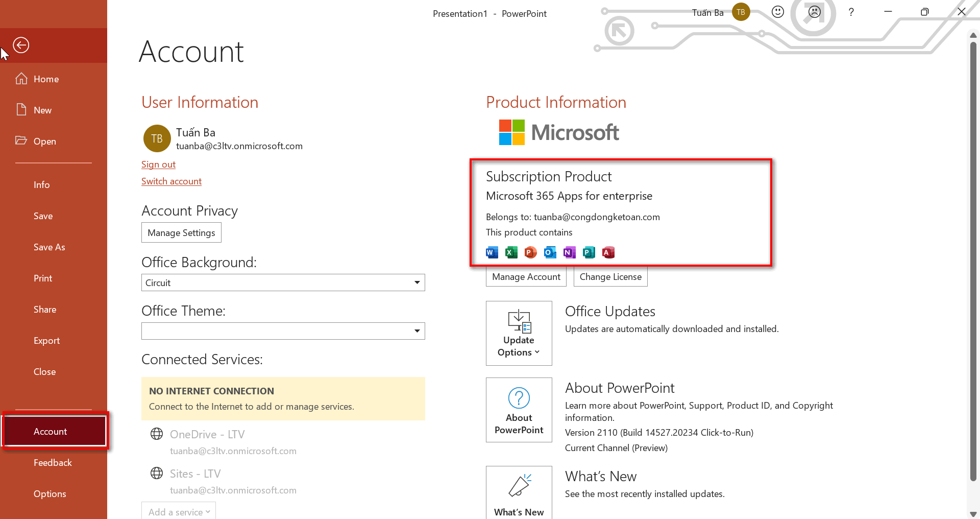The width and height of the screenshot is (980, 519).
Task: Open PowerPoint Options
Action: [x=53, y=494]
